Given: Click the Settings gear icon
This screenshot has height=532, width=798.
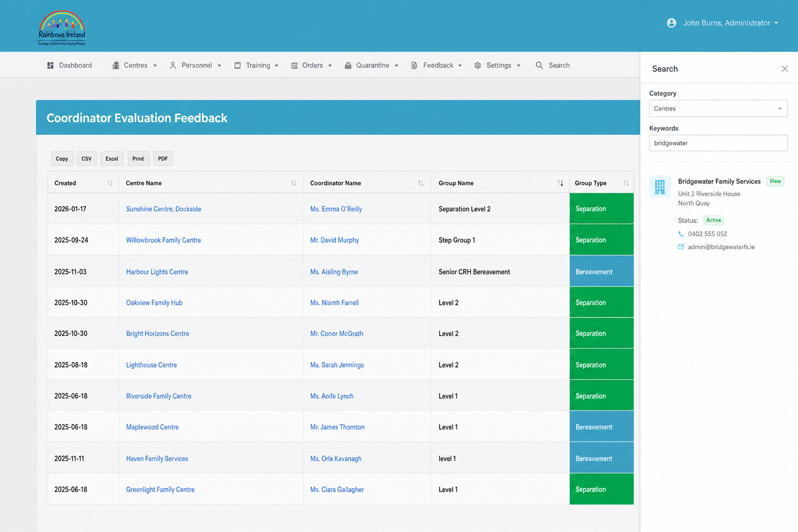Looking at the screenshot, I should tap(477, 65).
